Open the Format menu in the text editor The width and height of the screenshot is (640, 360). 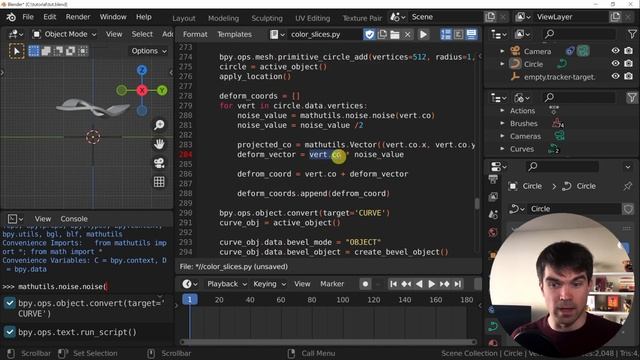[195, 34]
